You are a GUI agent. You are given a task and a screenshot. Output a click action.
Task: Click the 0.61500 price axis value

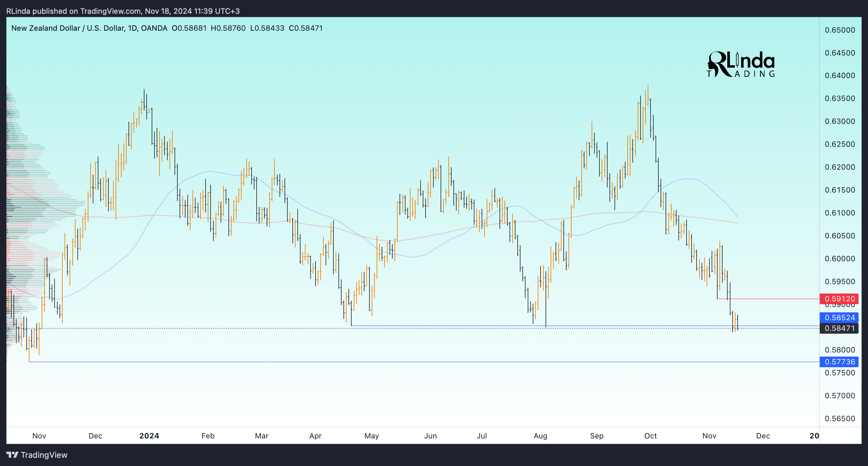point(840,190)
